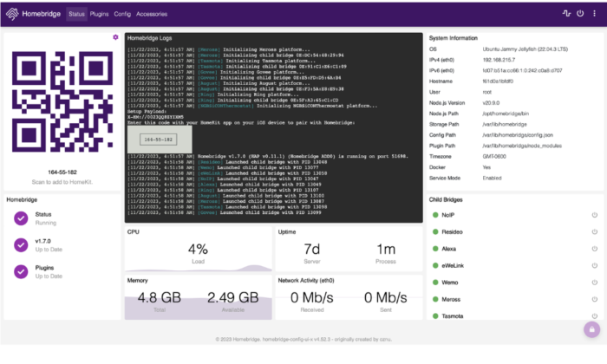Click the Alexa green status dot

[435, 249]
